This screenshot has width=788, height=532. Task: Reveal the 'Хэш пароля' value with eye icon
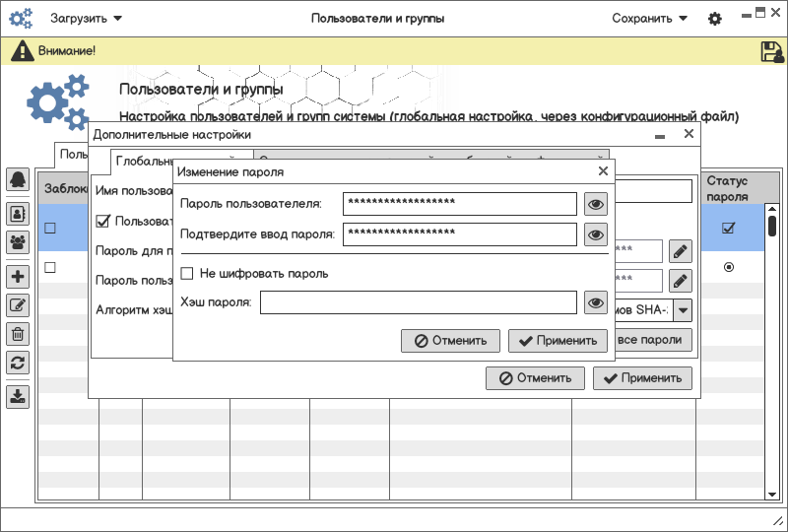(x=595, y=302)
